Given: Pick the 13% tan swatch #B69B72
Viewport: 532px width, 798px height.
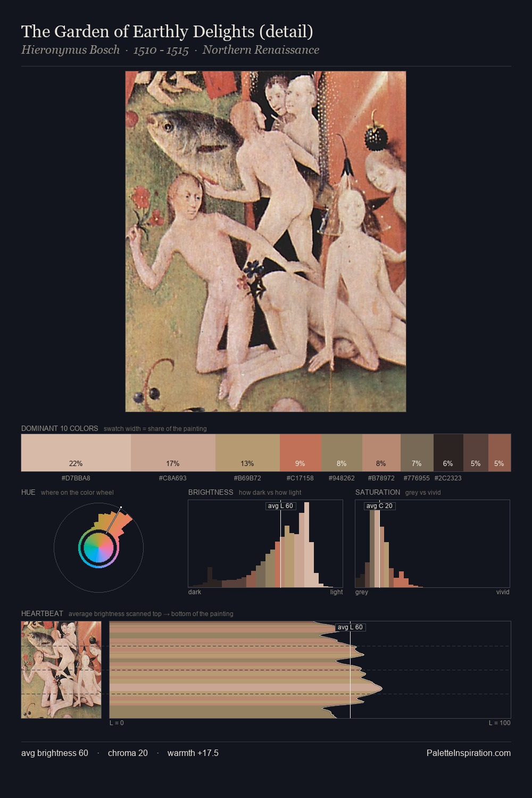Looking at the screenshot, I should tap(247, 453).
